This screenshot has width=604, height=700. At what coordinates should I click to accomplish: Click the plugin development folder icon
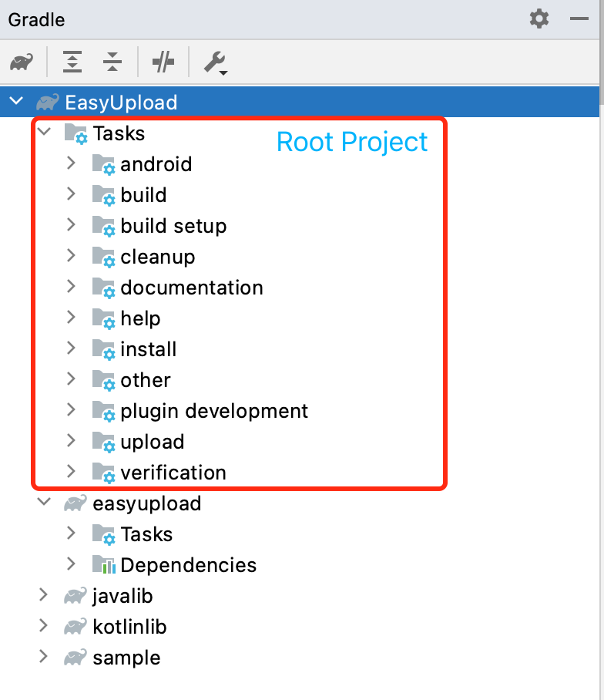[x=103, y=411]
